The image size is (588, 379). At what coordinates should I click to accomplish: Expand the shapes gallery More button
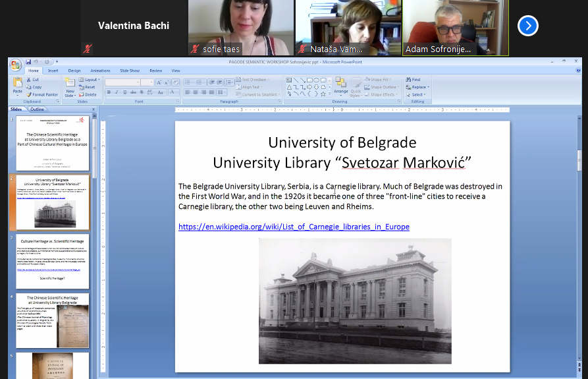point(330,94)
